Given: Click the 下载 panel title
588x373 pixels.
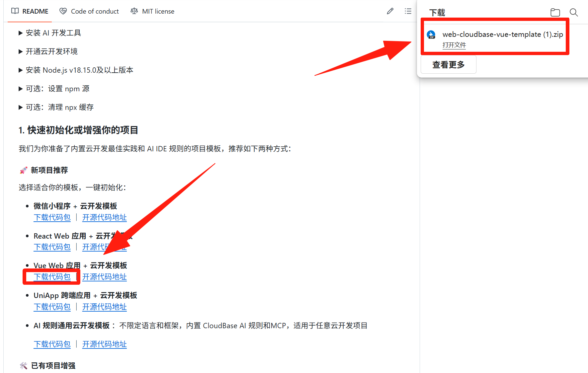Looking at the screenshot, I should (x=437, y=13).
